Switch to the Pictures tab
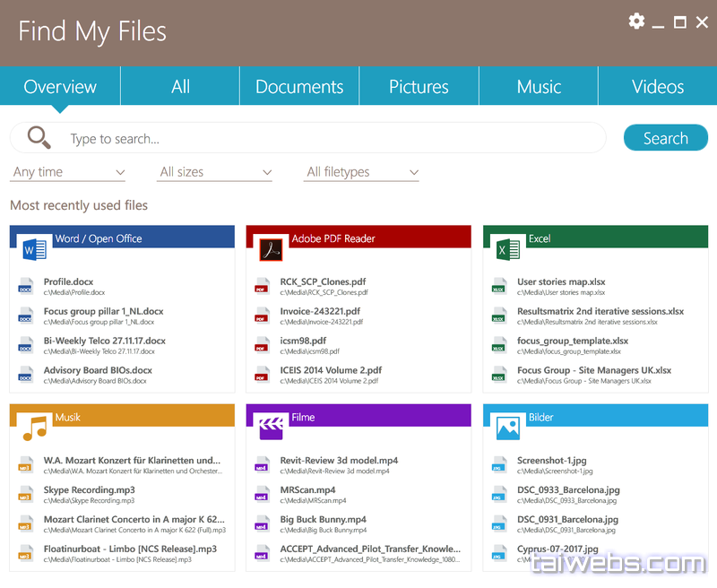 pyautogui.click(x=419, y=87)
